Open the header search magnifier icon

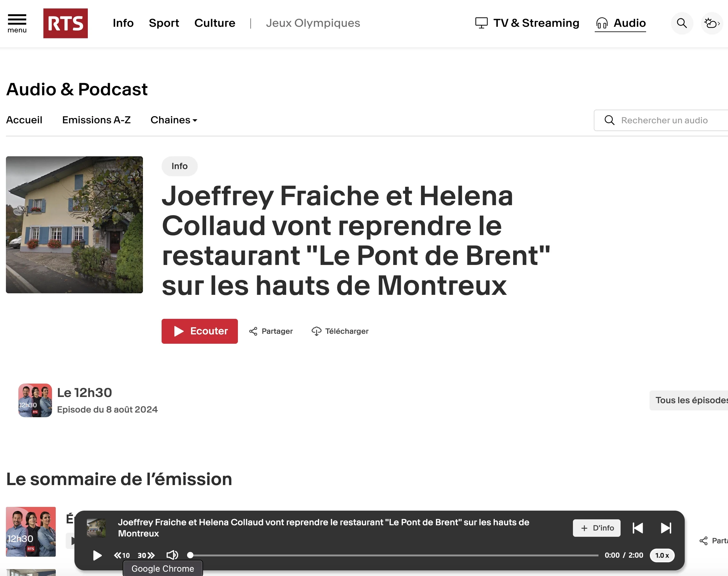(682, 23)
